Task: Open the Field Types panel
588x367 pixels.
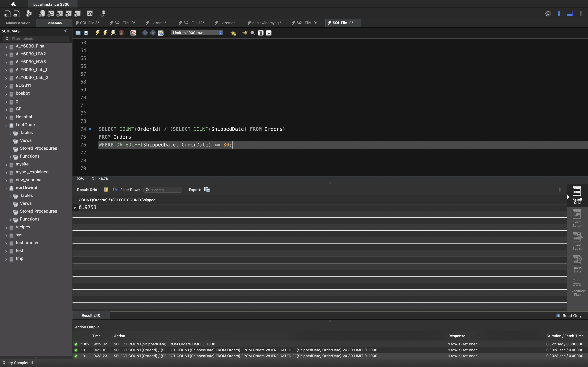Action: click(x=577, y=241)
